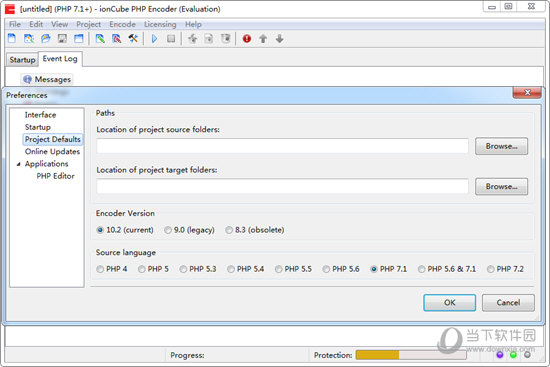Browse for project target folders location
Viewport: 550px width, 367px height.
pos(501,186)
